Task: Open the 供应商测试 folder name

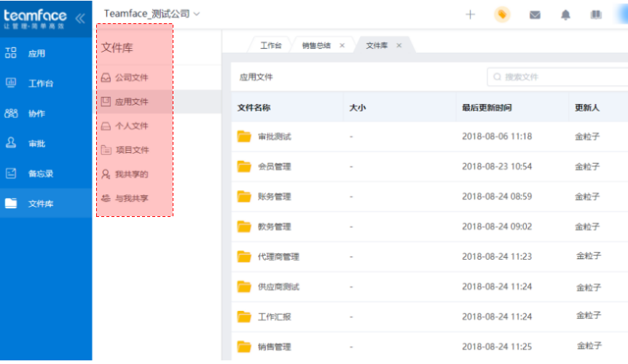Action: pos(278,286)
